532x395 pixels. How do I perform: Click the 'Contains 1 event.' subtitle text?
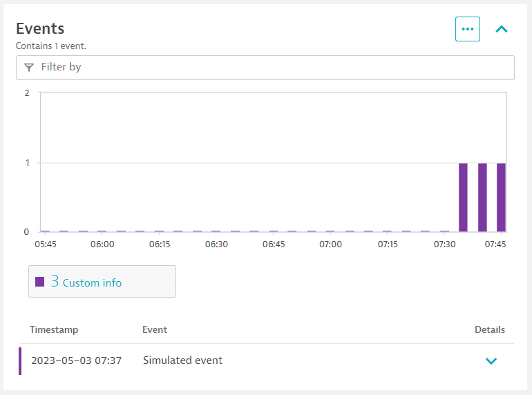[x=51, y=46]
